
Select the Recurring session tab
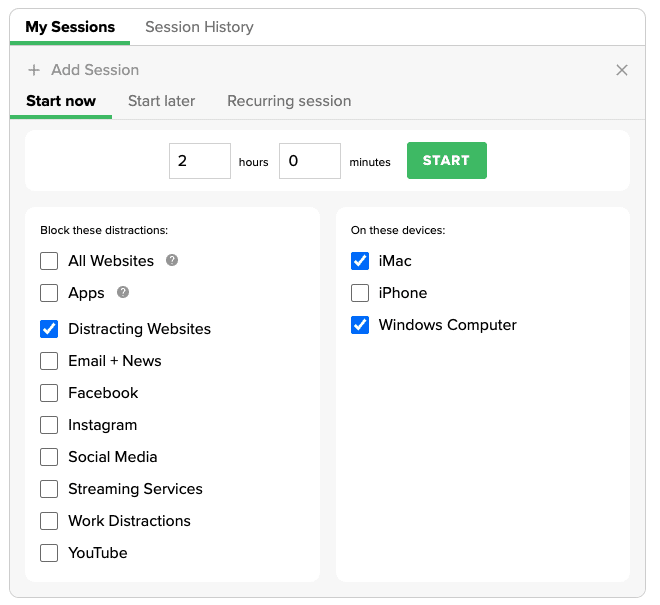289,101
